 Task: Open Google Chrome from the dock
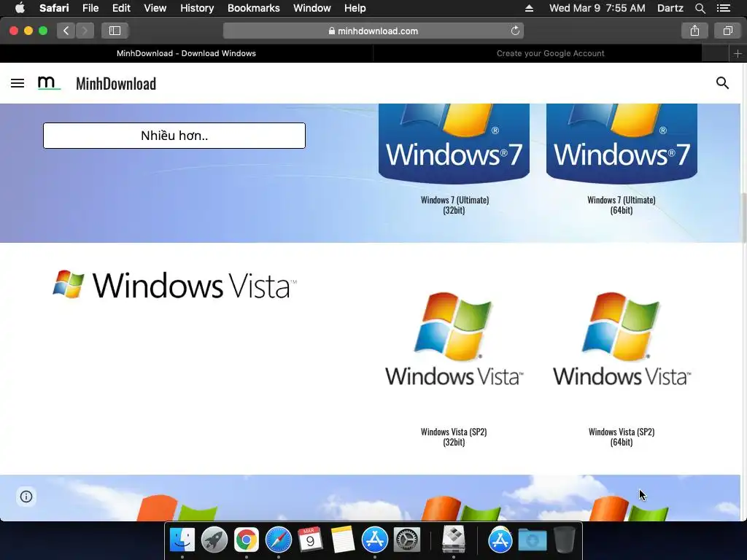tap(247, 540)
